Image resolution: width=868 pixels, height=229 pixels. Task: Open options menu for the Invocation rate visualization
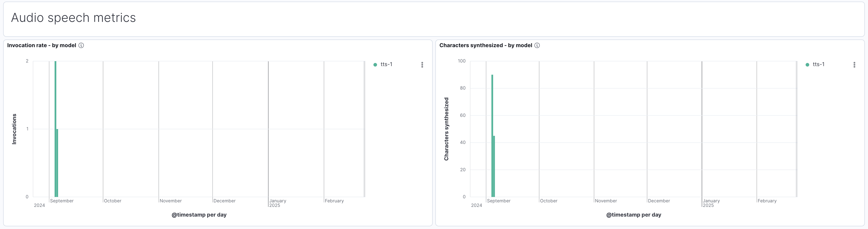tap(422, 65)
